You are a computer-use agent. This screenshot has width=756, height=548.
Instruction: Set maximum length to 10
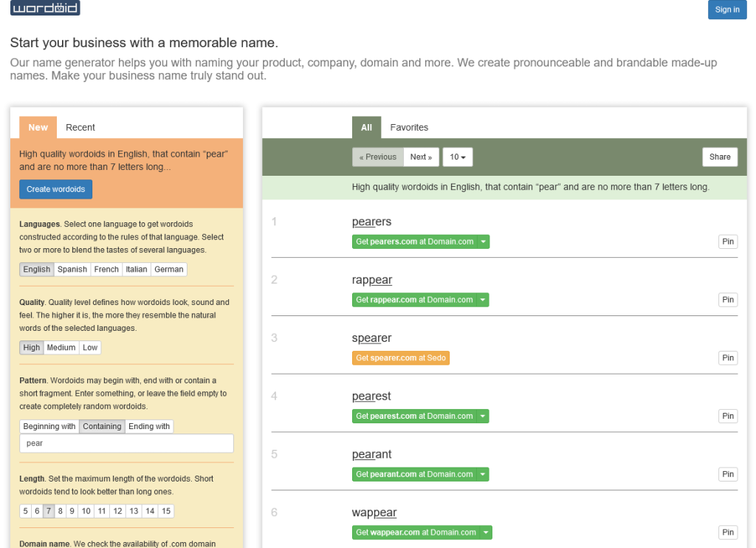[x=86, y=511]
